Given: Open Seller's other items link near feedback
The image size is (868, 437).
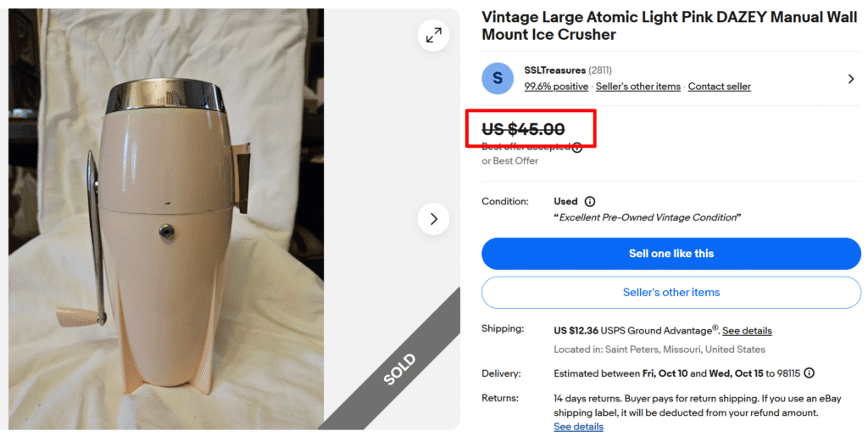Looking at the screenshot, I should [x=638, y=87].
